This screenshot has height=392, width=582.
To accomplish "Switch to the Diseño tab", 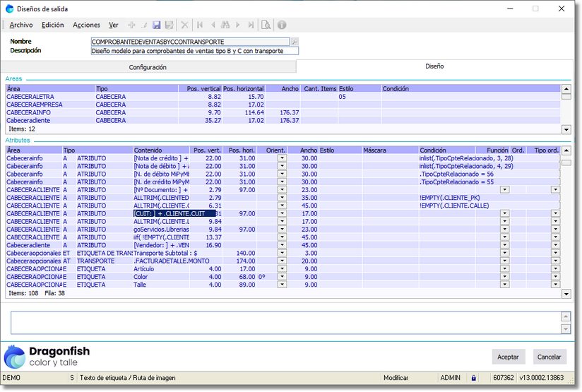I will (434, 66).
